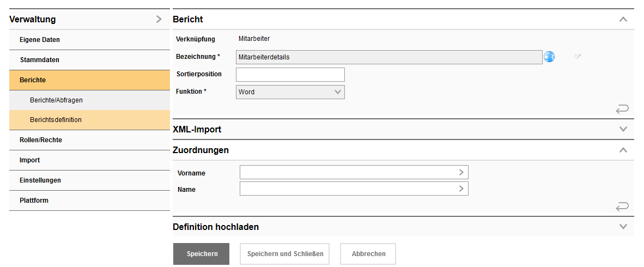The width and height of the screenshot is (644, 267).
Task: Collapse the Zuordnungen section
Action: tap(623, 150)
